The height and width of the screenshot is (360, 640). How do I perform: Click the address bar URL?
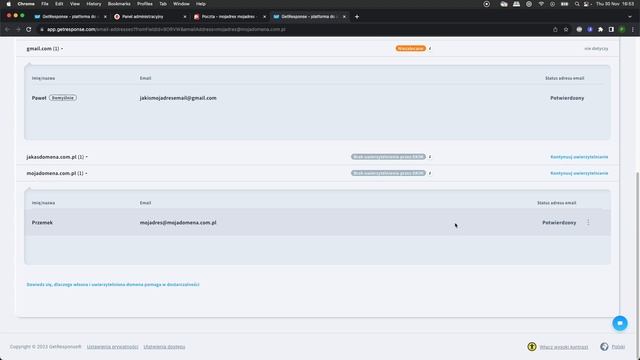pyautogui.click(x=166, y=29)
